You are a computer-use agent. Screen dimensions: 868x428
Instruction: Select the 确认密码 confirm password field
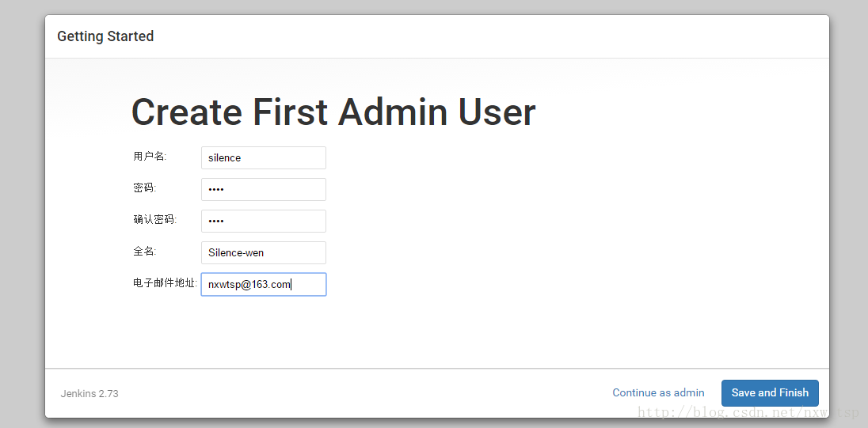[x=264, y=221]
